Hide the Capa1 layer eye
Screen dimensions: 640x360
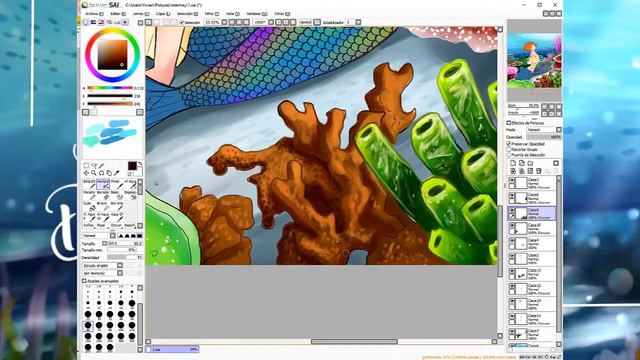(x=512, y=180)
